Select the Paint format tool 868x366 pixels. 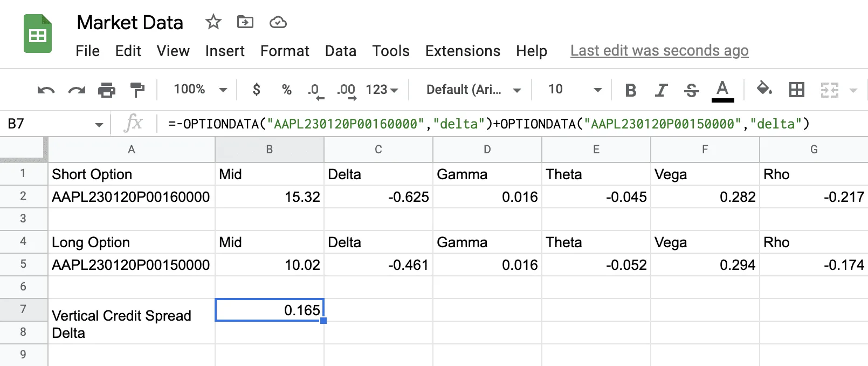[137, 90]
